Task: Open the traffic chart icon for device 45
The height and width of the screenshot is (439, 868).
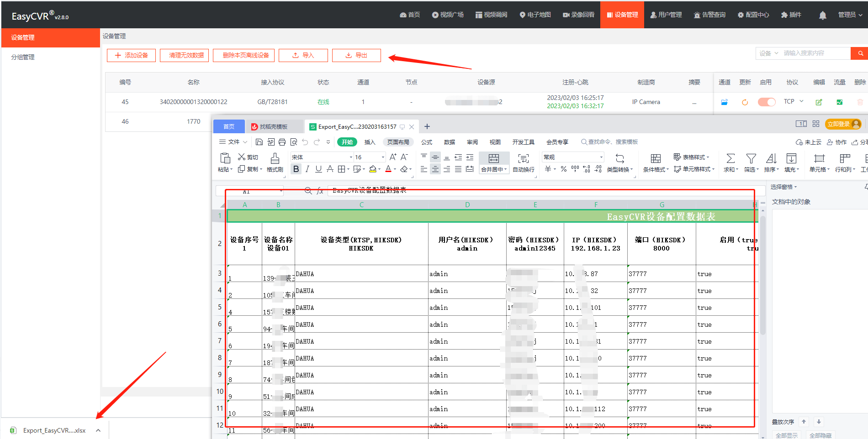Action: tap(839, 102)
